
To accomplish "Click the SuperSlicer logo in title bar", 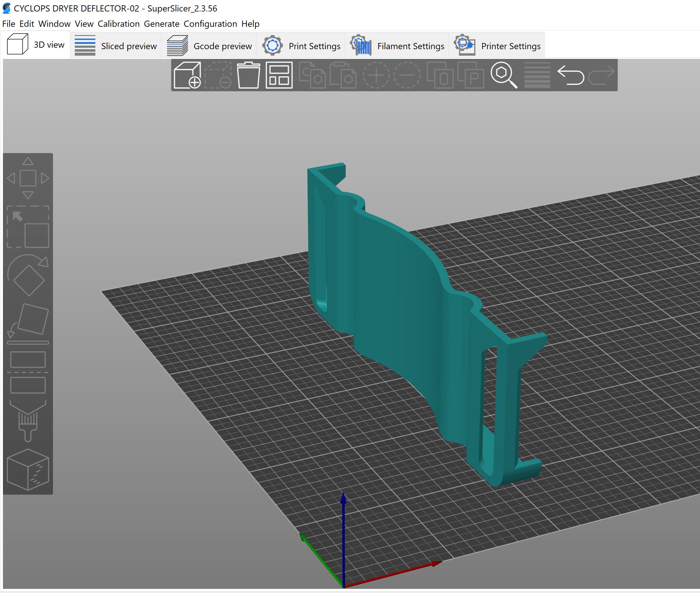I will [x=6, y=9].
